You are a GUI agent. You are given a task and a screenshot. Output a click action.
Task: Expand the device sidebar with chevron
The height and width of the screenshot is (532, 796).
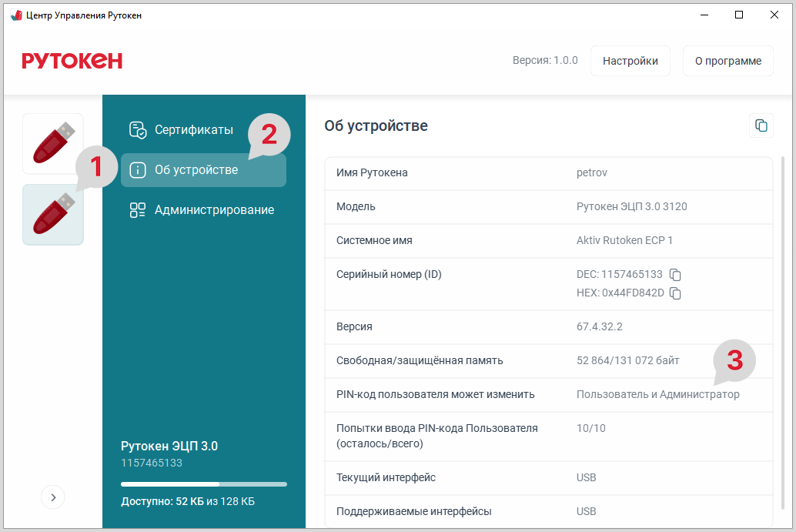(x=53, y=497)
